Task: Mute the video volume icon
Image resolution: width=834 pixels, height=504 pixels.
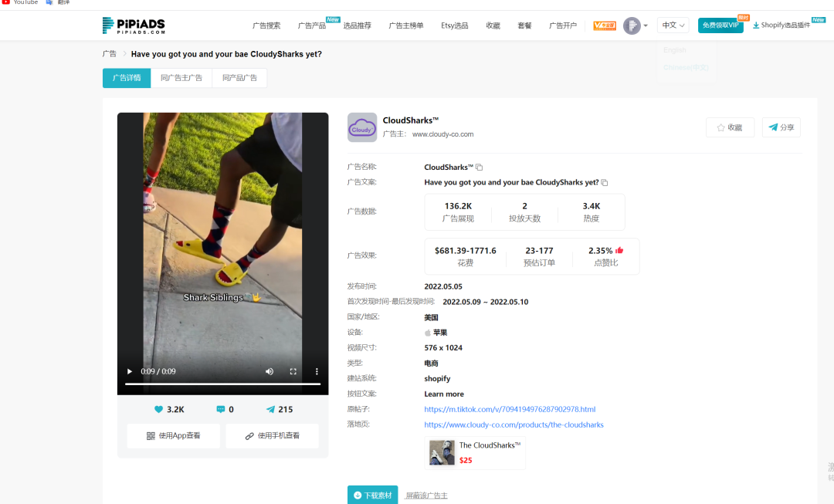Action: point(270,371)
